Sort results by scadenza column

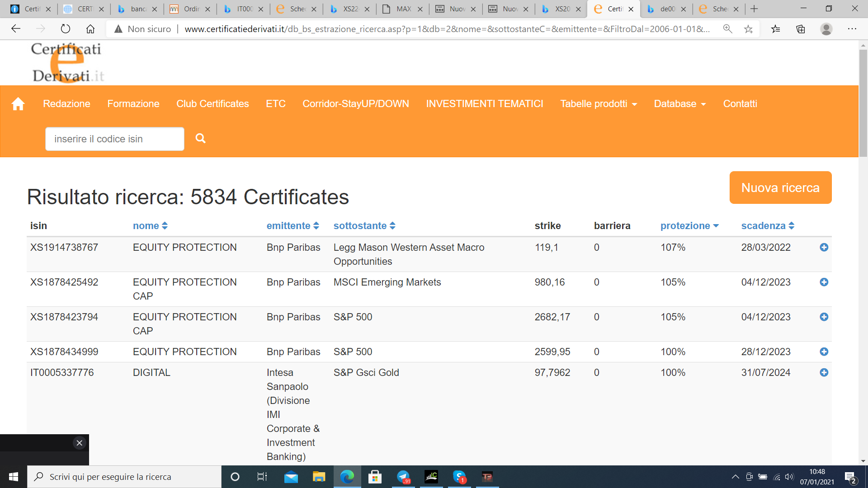(768, 225)
